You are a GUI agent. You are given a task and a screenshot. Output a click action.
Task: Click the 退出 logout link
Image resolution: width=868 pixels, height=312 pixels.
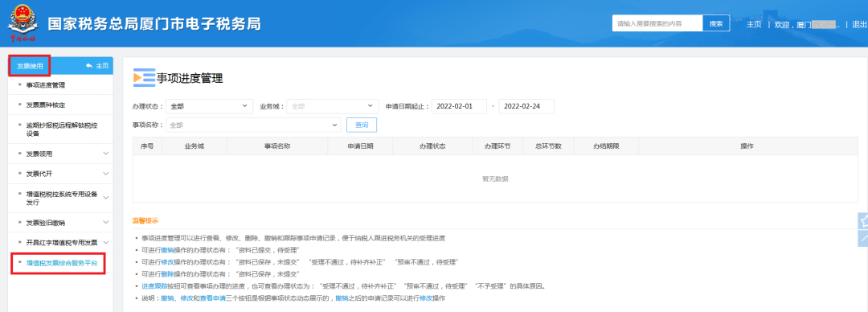(860, 24)
